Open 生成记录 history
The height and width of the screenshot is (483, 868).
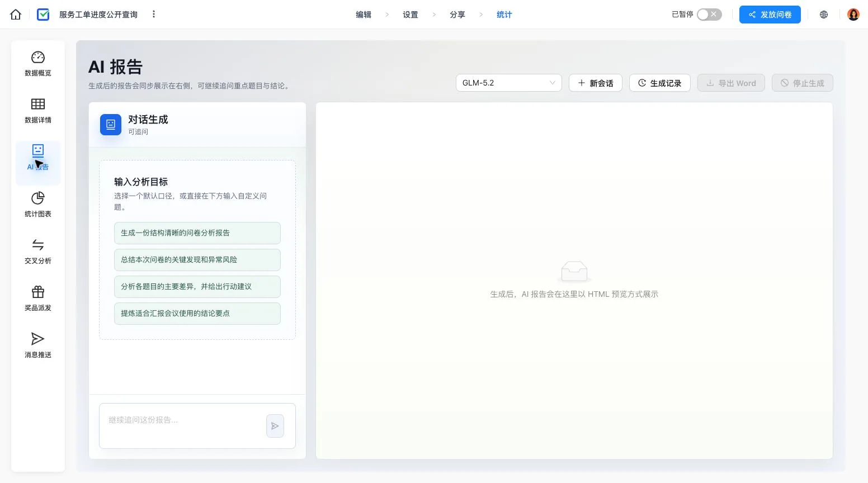[660, 83]
